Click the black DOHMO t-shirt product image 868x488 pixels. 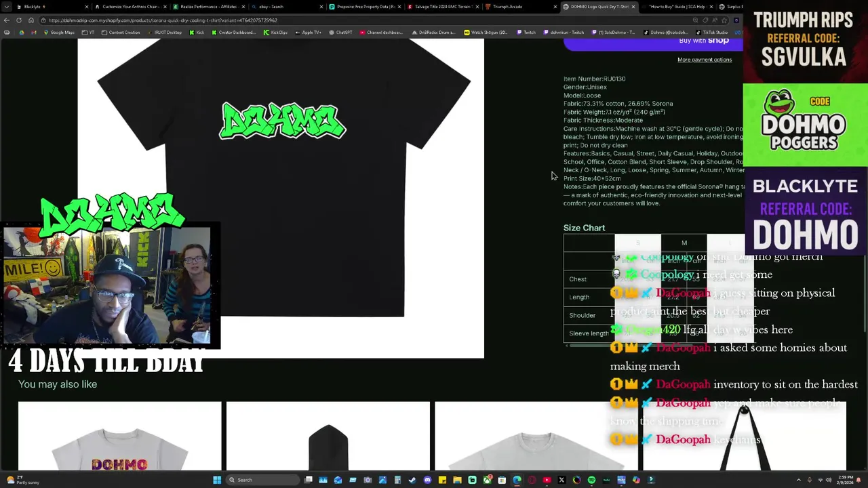coord(281,198)
